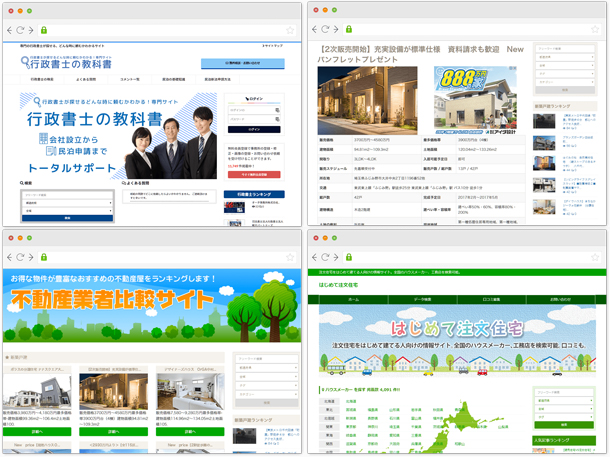Screen dimensions: 610x457
Task: Click free-word field on はじめて注文住宅
Action: pos(564,392)
